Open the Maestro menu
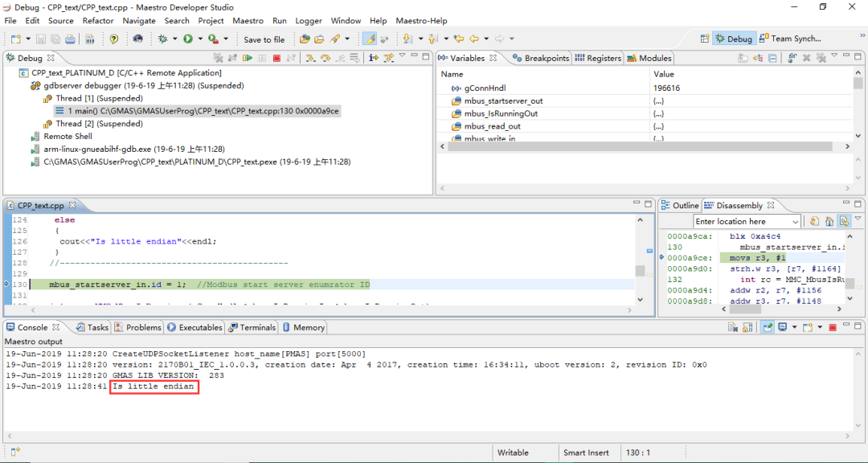The height and width of the screenshot is (463, 868). coord(248,20)
